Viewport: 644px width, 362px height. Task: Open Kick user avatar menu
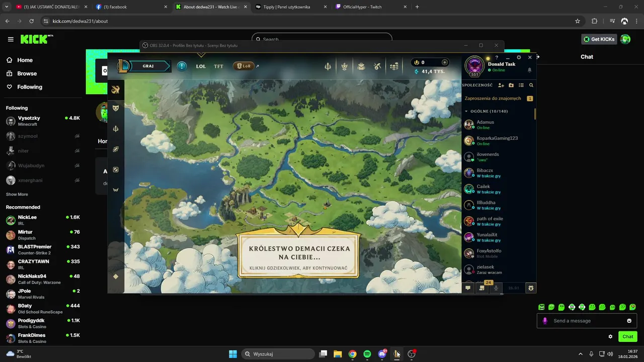click(x=625, y=39)
